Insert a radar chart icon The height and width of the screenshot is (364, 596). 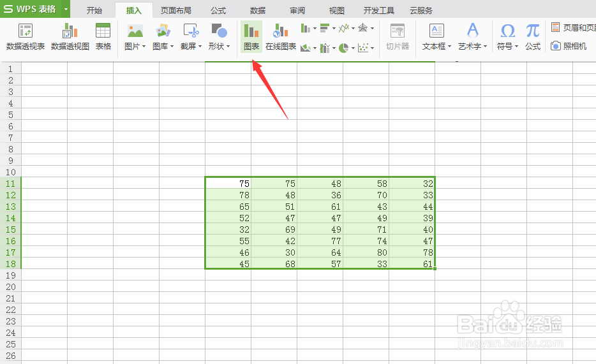coord(363,28)
